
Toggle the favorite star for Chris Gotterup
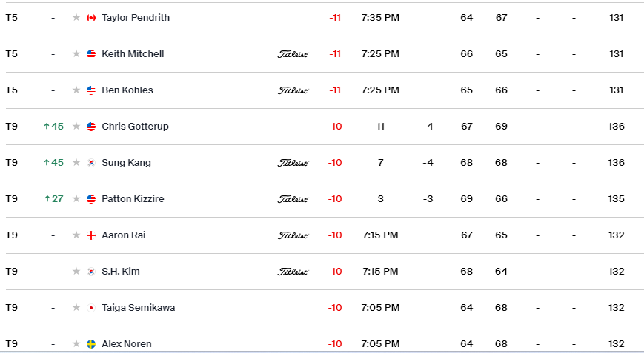[76, 127]
